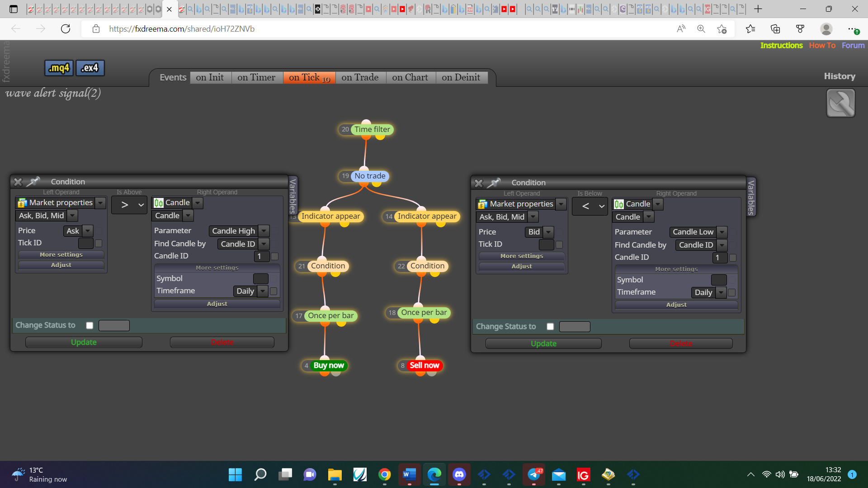Close the Is Below Condition panel
The height and width of the screenshot is (488, 868).
[x=479, y=183]
